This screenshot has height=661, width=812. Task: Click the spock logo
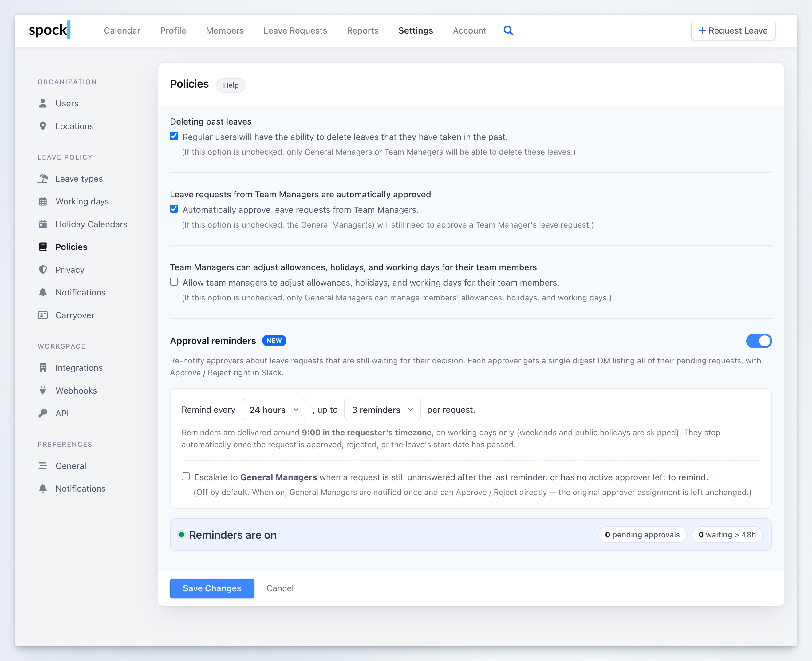(x=49, y=30)
